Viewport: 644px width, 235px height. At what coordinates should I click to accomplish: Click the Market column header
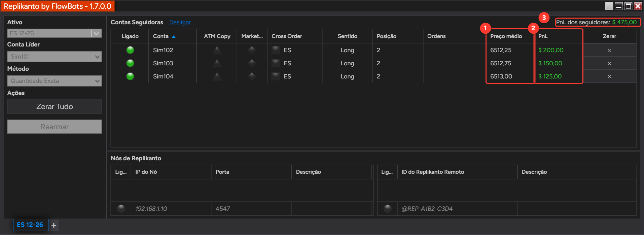point(252,36)
